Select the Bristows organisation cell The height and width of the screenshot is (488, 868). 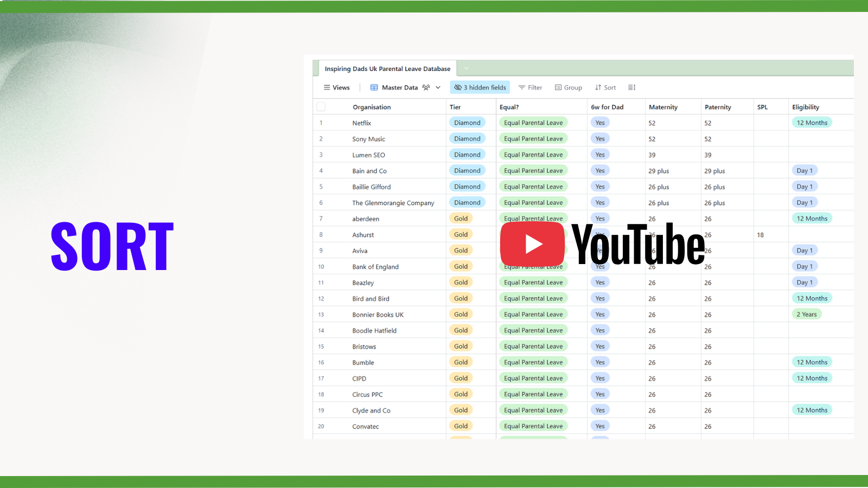tap(364, 347)
